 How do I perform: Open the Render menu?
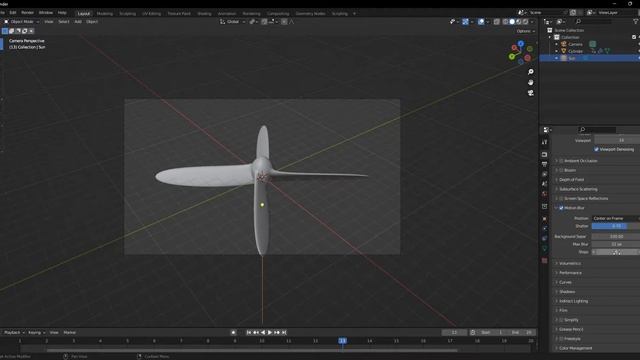coord(27,13)
